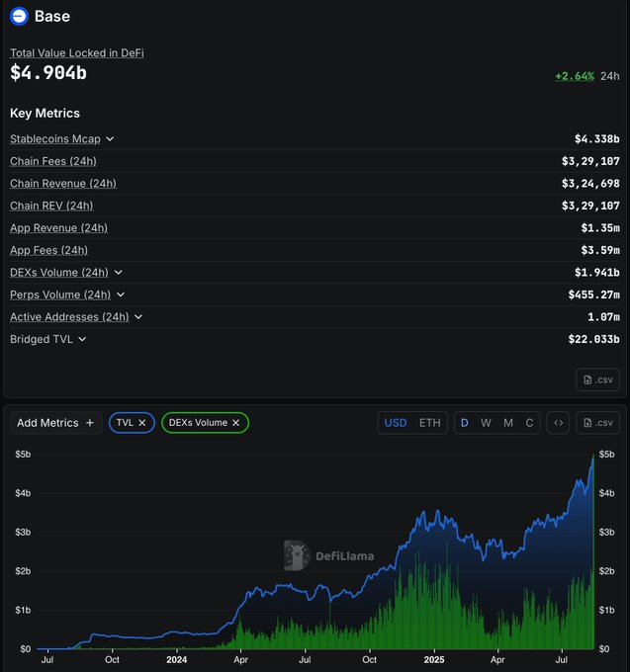Select weekly W chart interval
630x672 pixels.
[x=486, y=423]
